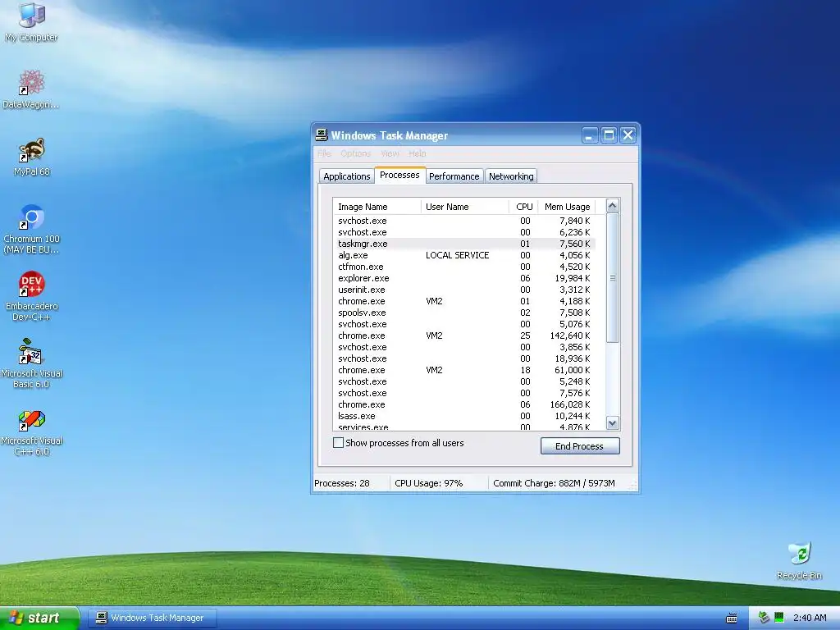Select chrome.exe using 142,640 K memory
Image resolution: width=840 pixels, height=630 pixels.
point(464,336)
